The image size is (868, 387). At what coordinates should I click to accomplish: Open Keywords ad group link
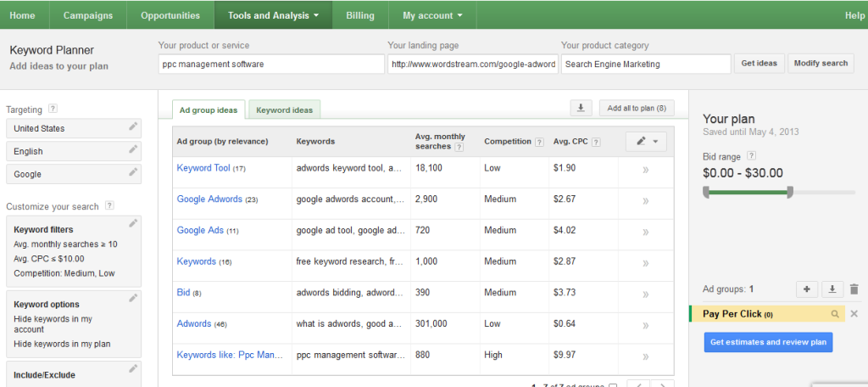196,261
